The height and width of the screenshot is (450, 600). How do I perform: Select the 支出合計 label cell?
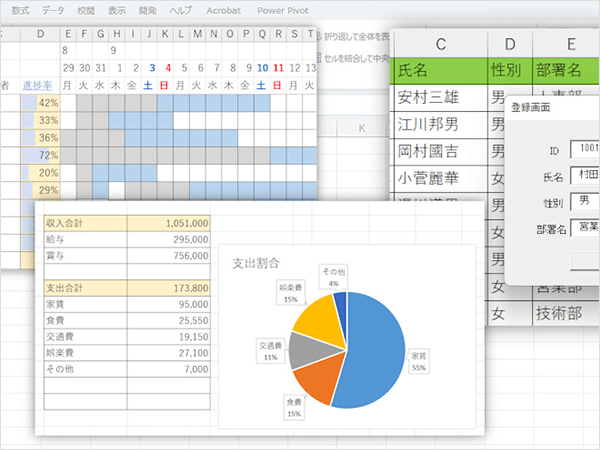85,288
